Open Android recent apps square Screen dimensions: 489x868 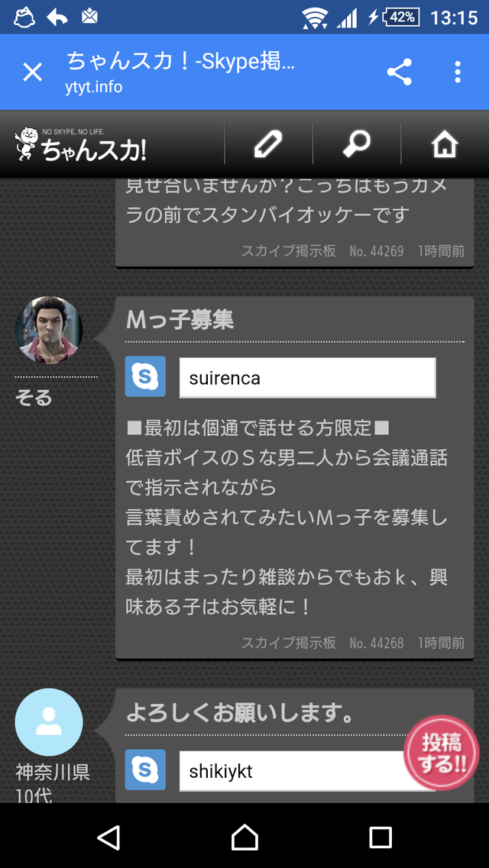click(380, 837)
